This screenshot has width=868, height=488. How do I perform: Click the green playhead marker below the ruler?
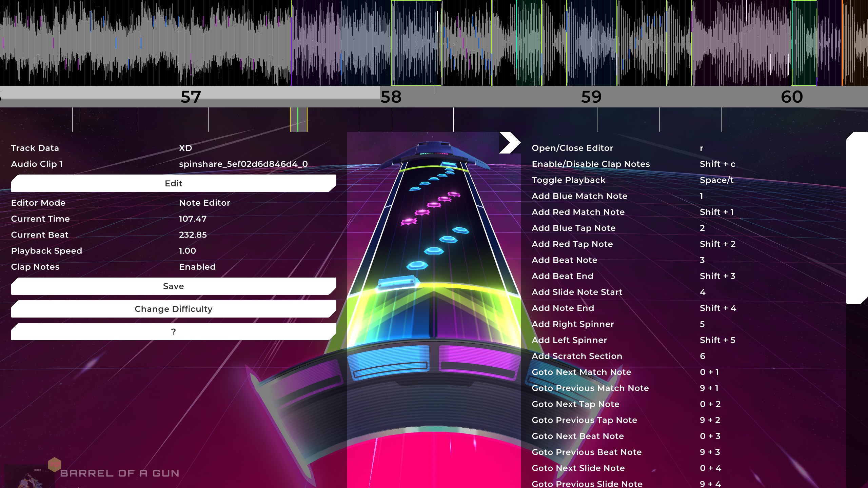click(x=298, y=120)
